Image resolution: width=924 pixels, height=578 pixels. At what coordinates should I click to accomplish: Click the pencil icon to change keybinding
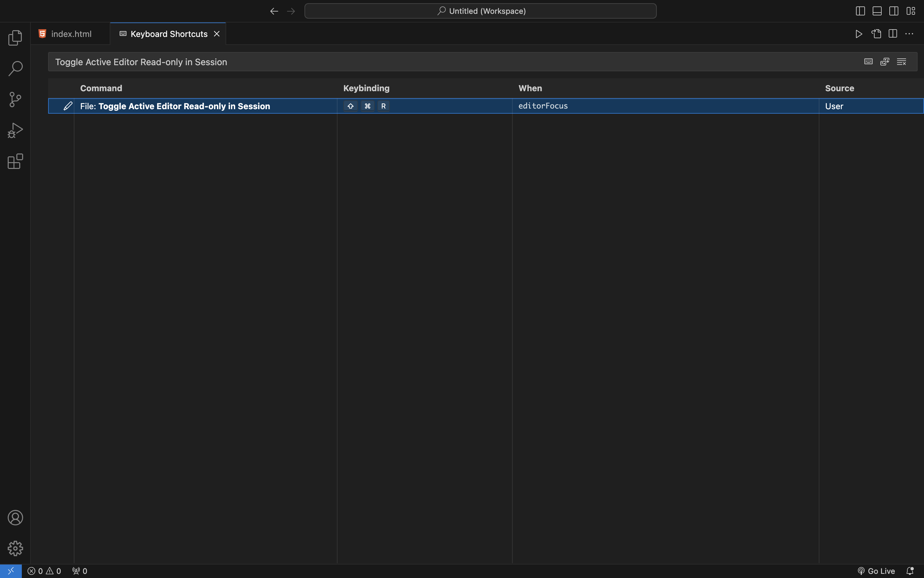[x=68, y=106]
